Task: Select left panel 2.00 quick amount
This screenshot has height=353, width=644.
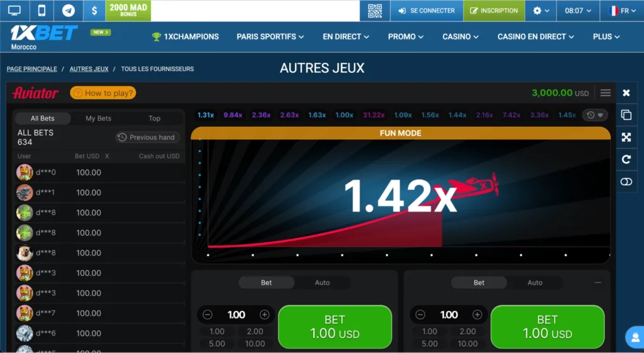Action: click(255, 331)
